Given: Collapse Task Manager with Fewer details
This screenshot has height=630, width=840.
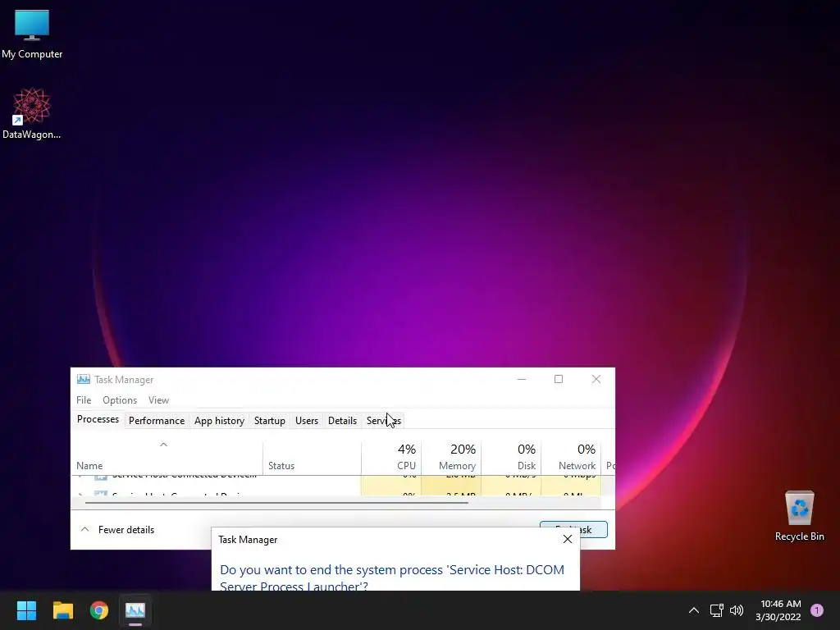Looking at the screenshot, I should (x=117, y=530).
